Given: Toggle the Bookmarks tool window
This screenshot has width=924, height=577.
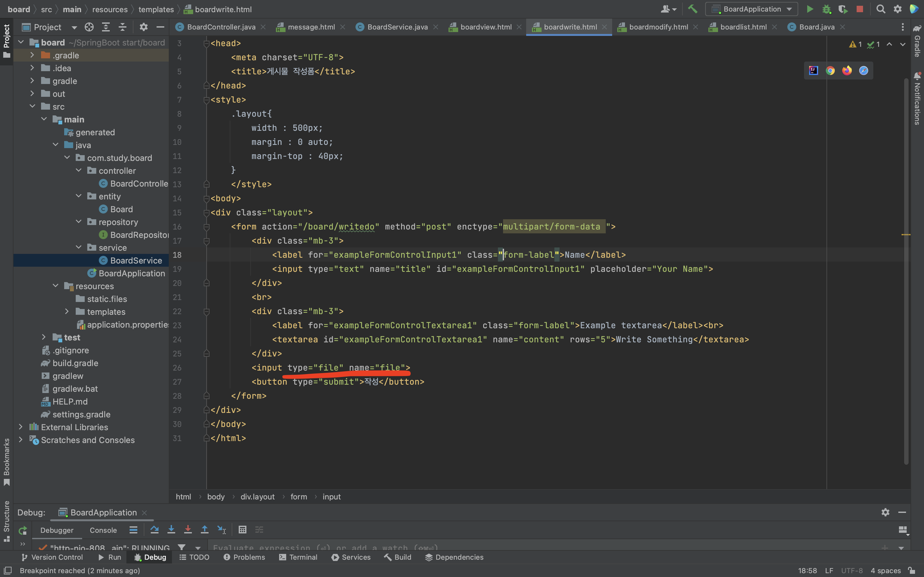Looking at the screenshot, I should click(6, 462).
